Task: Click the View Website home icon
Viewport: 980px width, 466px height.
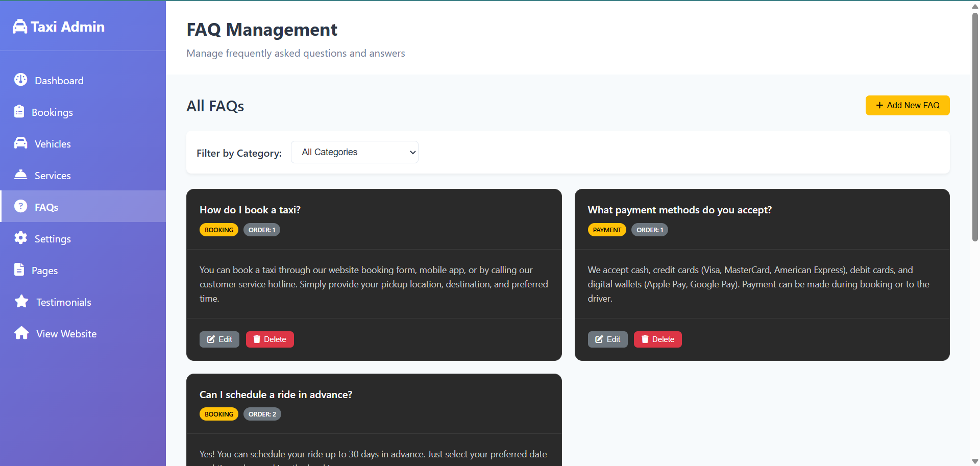Action: [21, 333]
